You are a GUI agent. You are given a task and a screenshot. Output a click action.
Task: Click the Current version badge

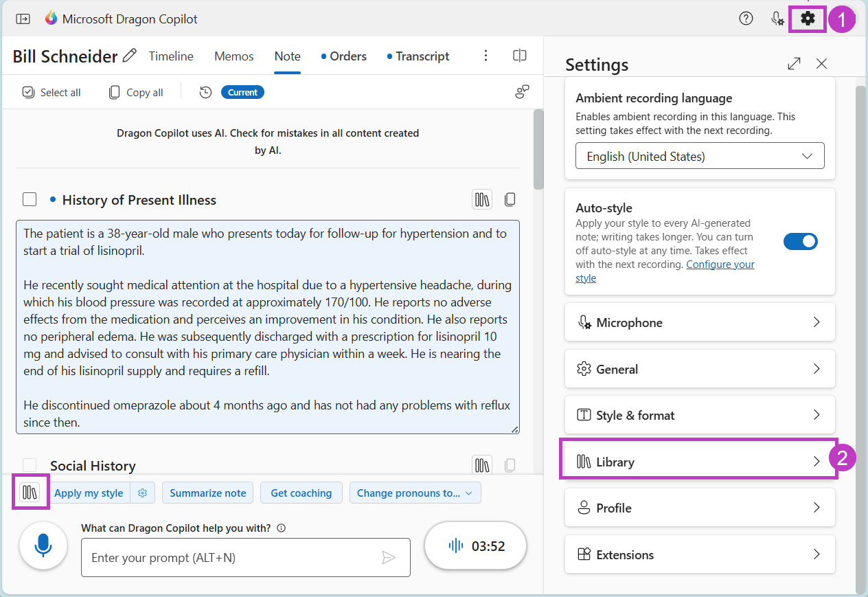(x=242, y=92)
